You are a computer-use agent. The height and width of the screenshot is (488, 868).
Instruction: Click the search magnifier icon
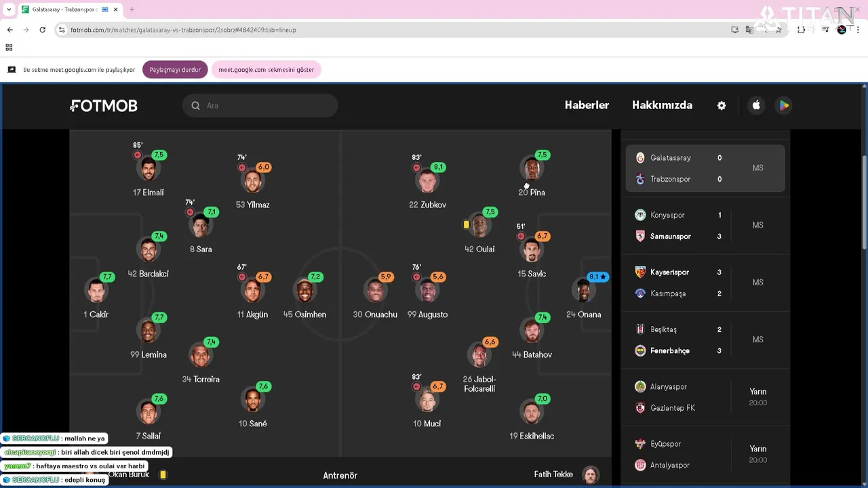pyautogui.click(x=195, y=106)
